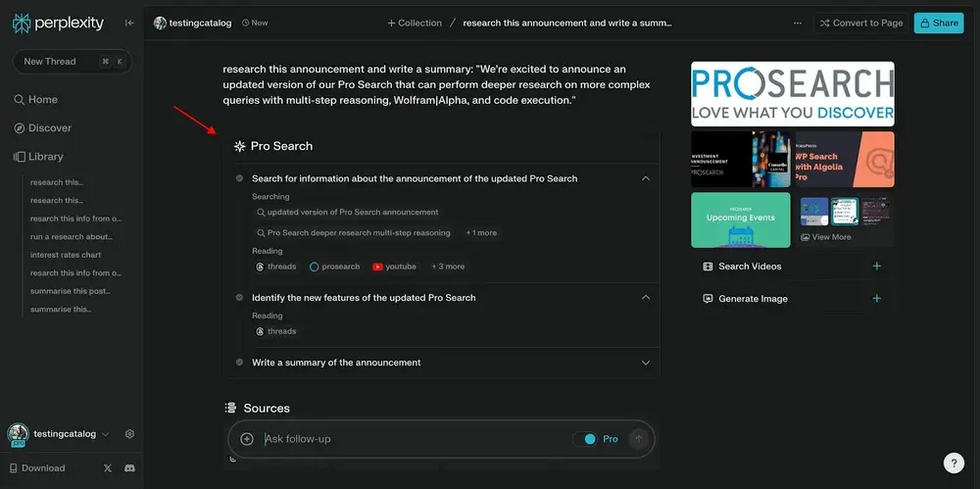Click the help question mark icon
This screenshot has height=489, width=980.
tap(954, 464)
